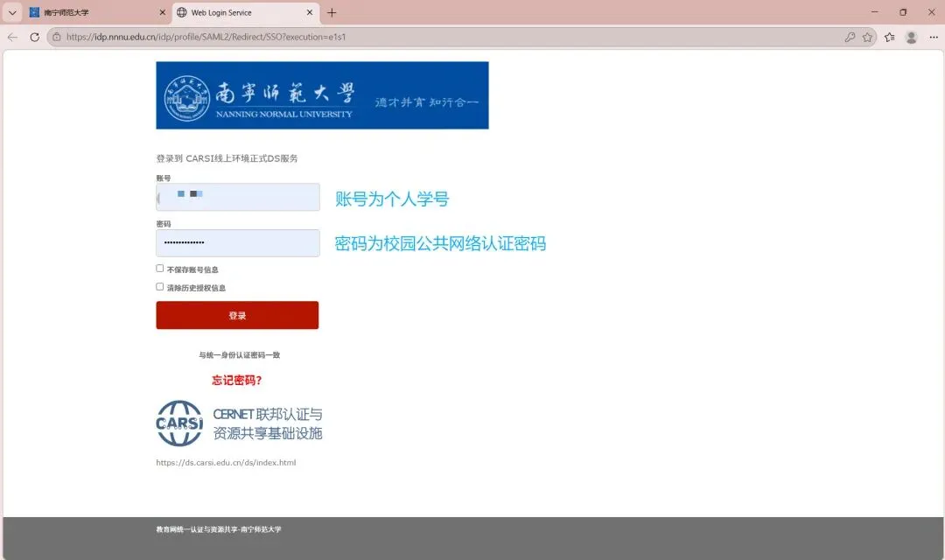945x560 pixels.
Task: Open the tab list dropdown arrow
Action: click(x=12, y=12)
